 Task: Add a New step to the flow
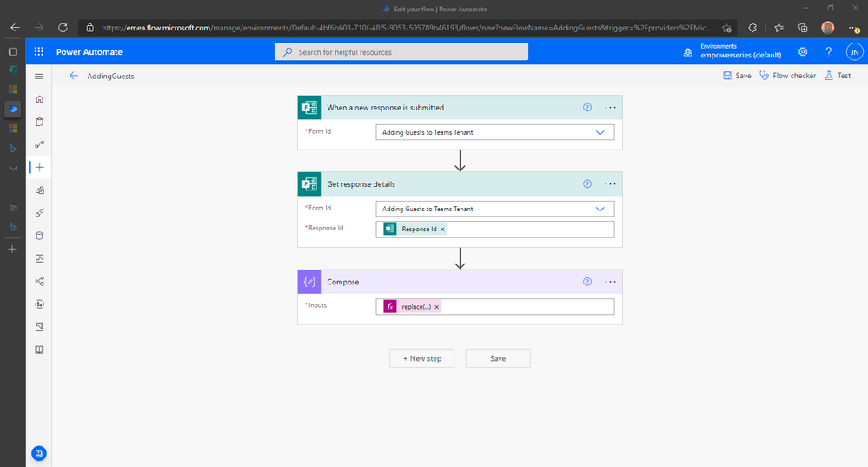(x=421, y=358)
